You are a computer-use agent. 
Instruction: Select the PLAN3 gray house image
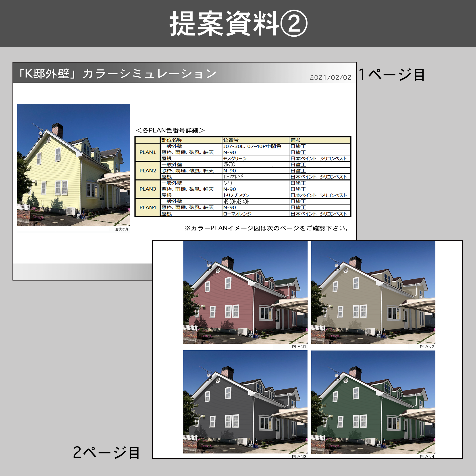click(x=245, y=402)
